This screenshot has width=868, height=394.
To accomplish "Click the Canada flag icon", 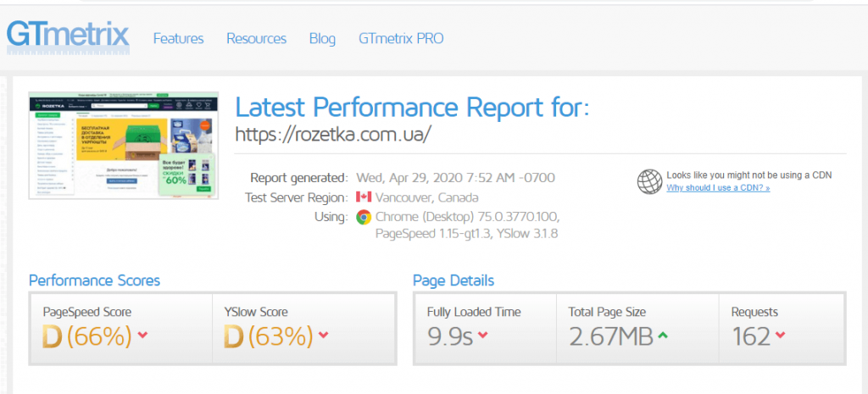I will [x=364, y=197].
